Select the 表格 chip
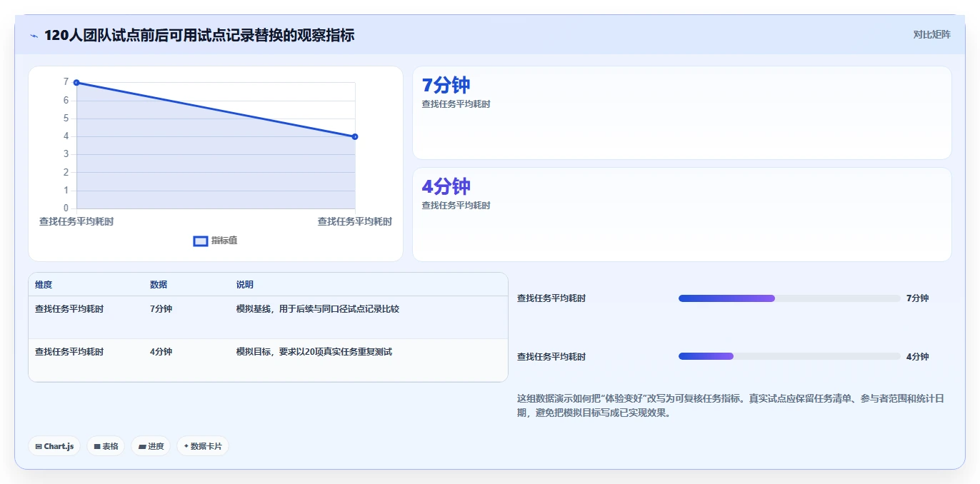The height and width of the screenshot is (484, 980). [x=106, y=446]
